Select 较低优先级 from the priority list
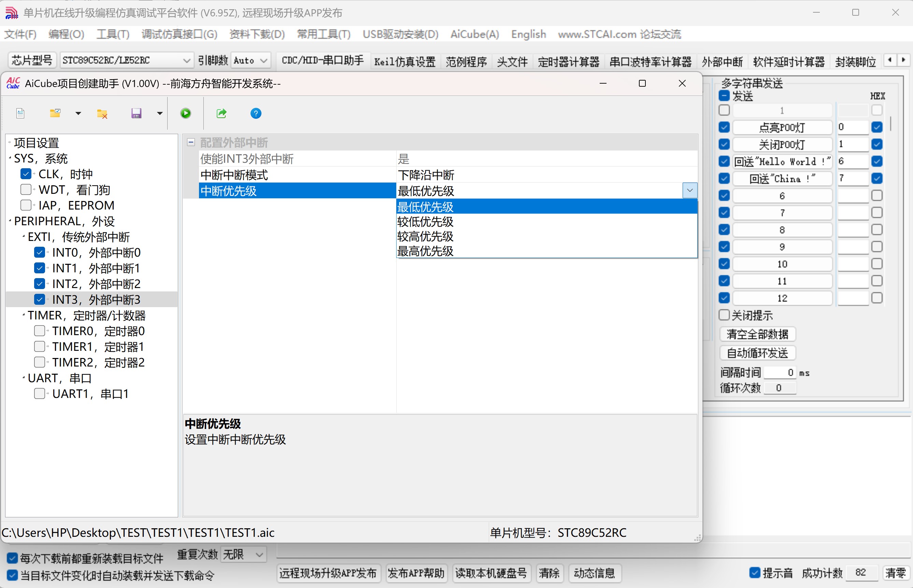The height and width of the screenshot is (588, 913). (547, 221)
